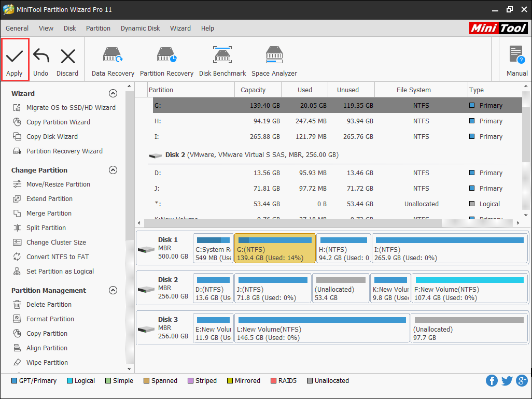Collapse the Wizard section
532x399 pixels.
(x=113, y=93)
